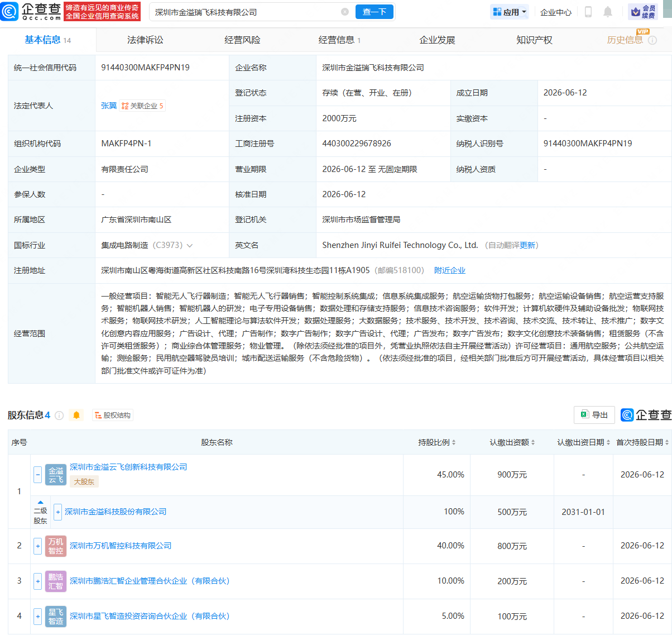Click the 查一下 search button
Viewport: 672px width, 635px height.
click(375, 12)
